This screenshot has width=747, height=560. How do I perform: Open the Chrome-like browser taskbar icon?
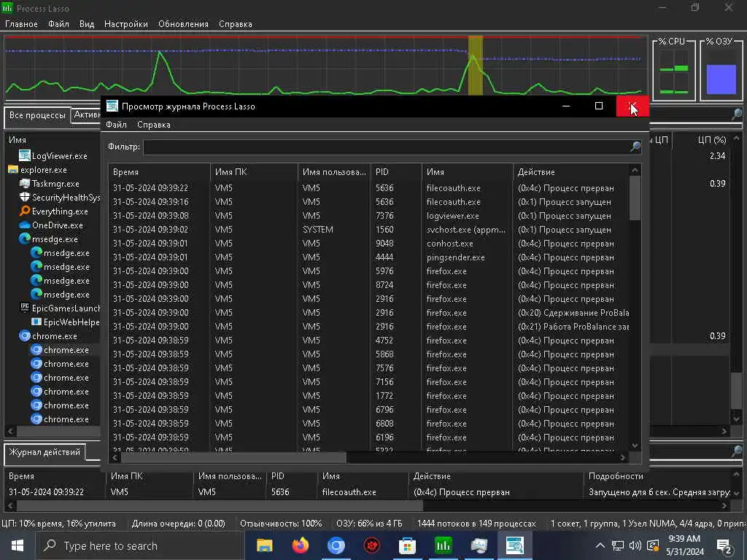(x=336, y=545)
